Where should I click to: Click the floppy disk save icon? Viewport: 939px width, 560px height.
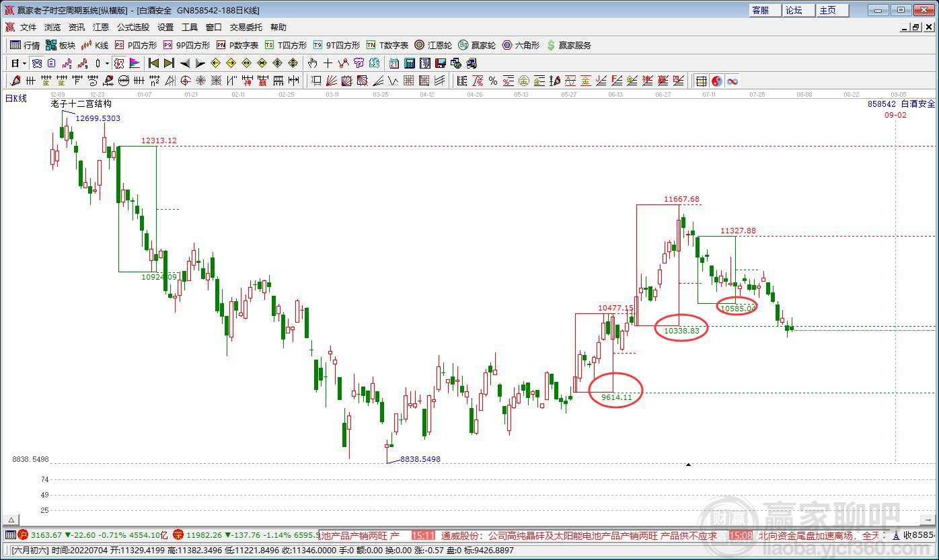pyautogui.click(x=441, y=63)
